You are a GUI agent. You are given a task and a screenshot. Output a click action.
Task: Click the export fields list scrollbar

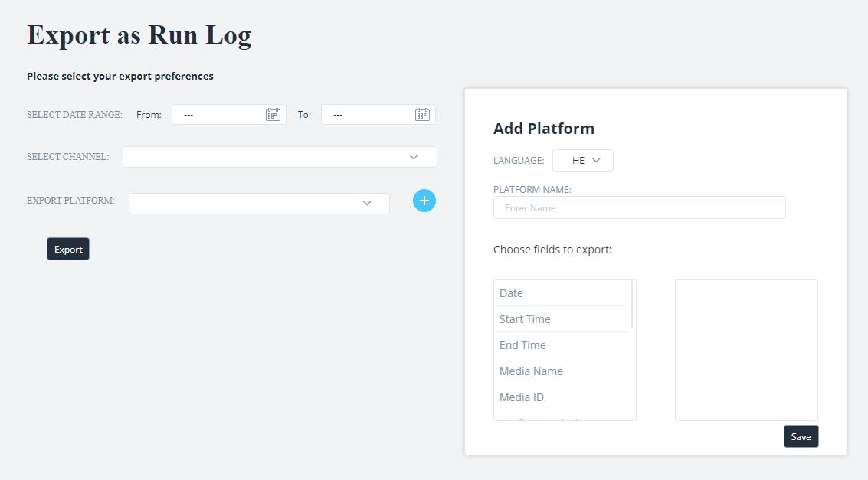pos(631,304)
